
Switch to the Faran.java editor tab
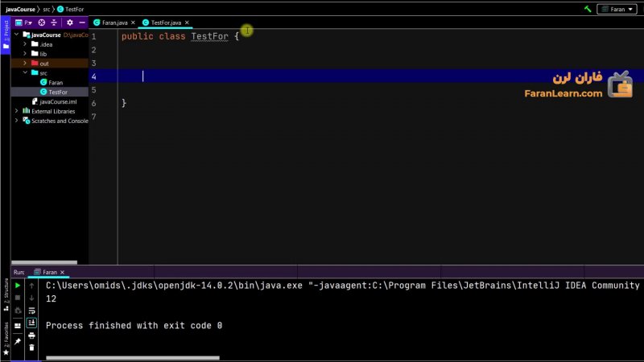pos(109,23)
